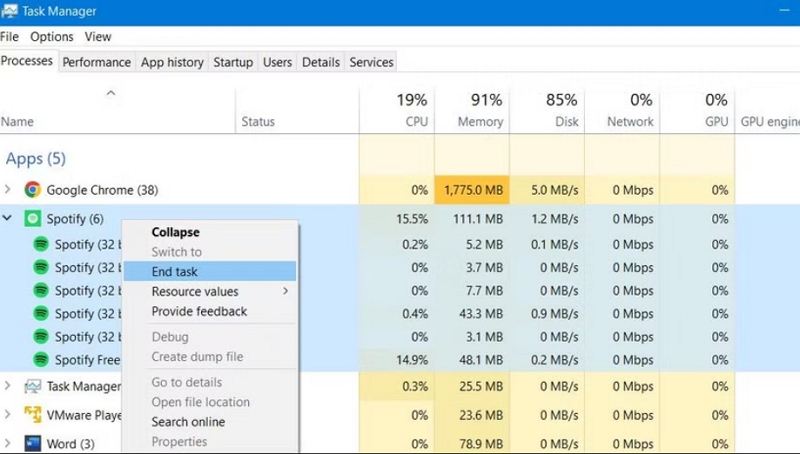Click the Spotify Free process icon
This screenshot has height=454, width=800.
pos(41,359)
